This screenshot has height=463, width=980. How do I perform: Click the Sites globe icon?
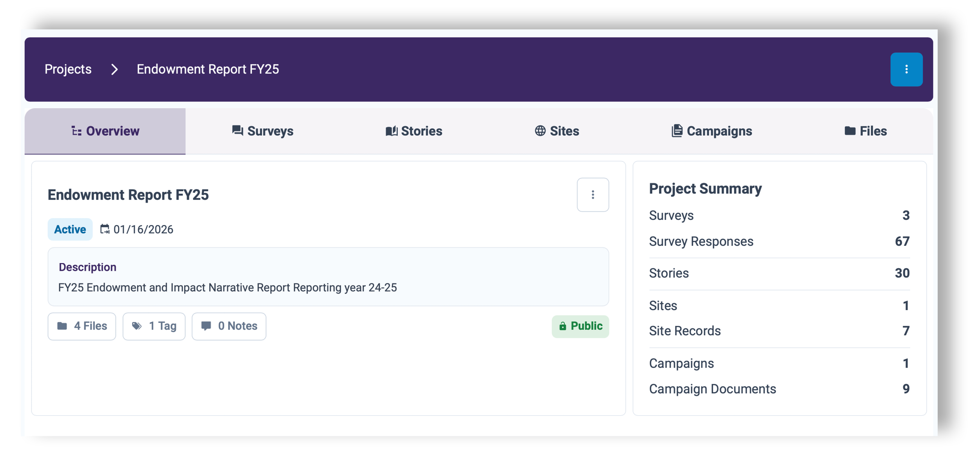540,131
